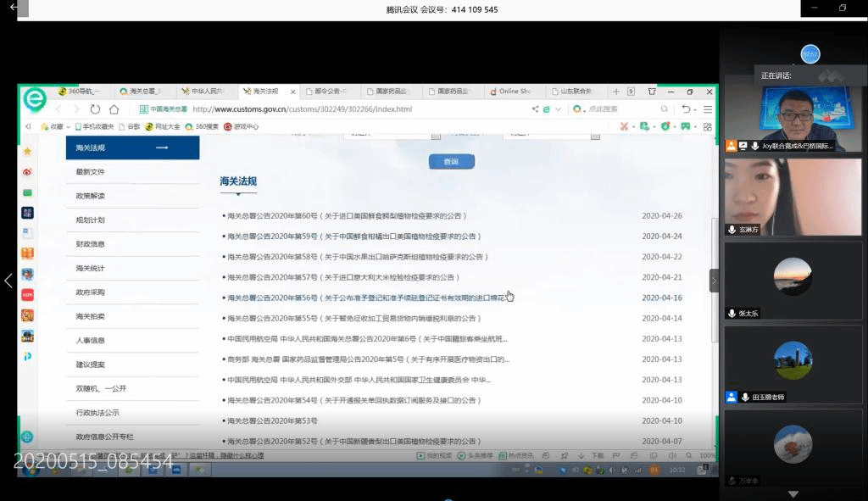
Task: Collapse the participant panel with side arrow
Action: tap(714, 281)
